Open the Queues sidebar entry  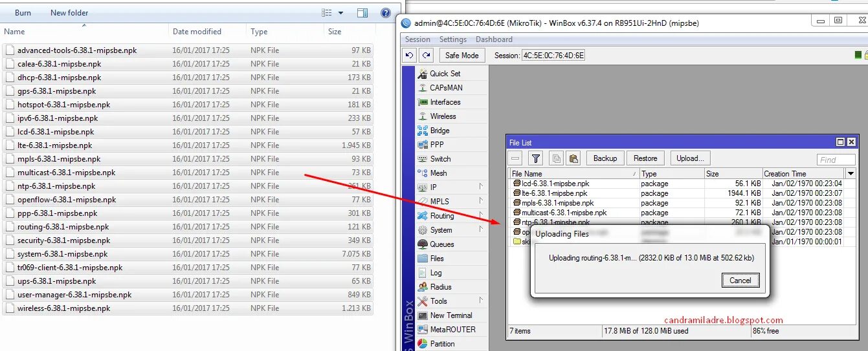[442, 244]
